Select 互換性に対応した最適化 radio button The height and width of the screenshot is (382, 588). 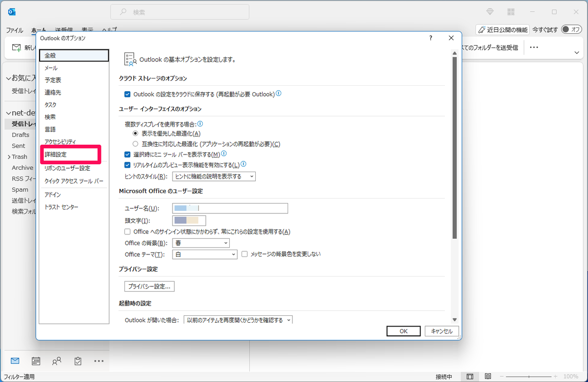click(136, 144)
